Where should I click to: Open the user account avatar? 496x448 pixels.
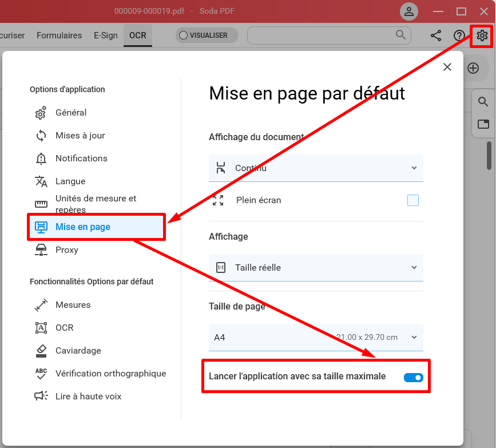[408, 11]
